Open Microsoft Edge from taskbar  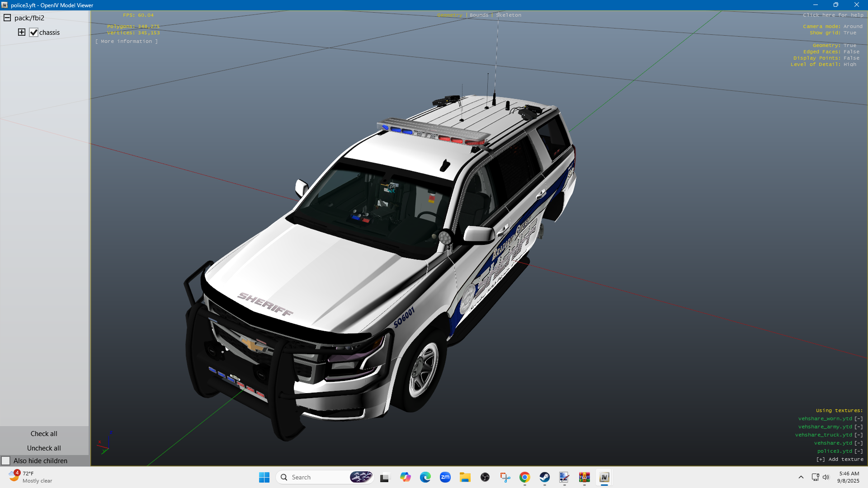click(x=425, y=477)
